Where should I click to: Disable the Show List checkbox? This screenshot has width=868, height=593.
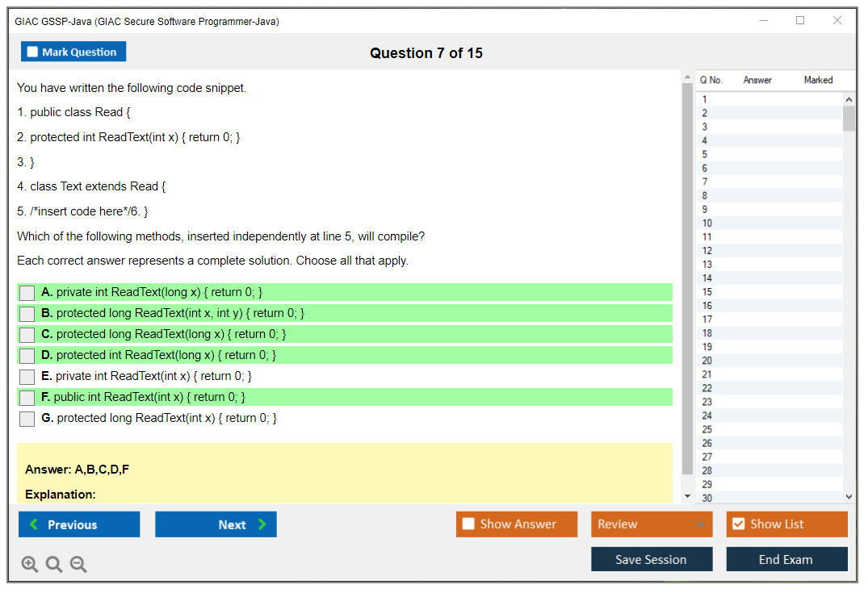tap(738, 524)
